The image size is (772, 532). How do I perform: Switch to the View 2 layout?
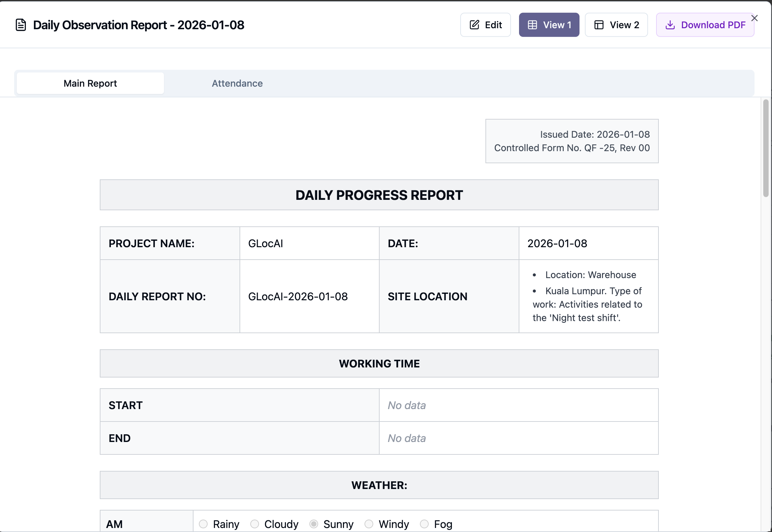click(x=616, y=25)
